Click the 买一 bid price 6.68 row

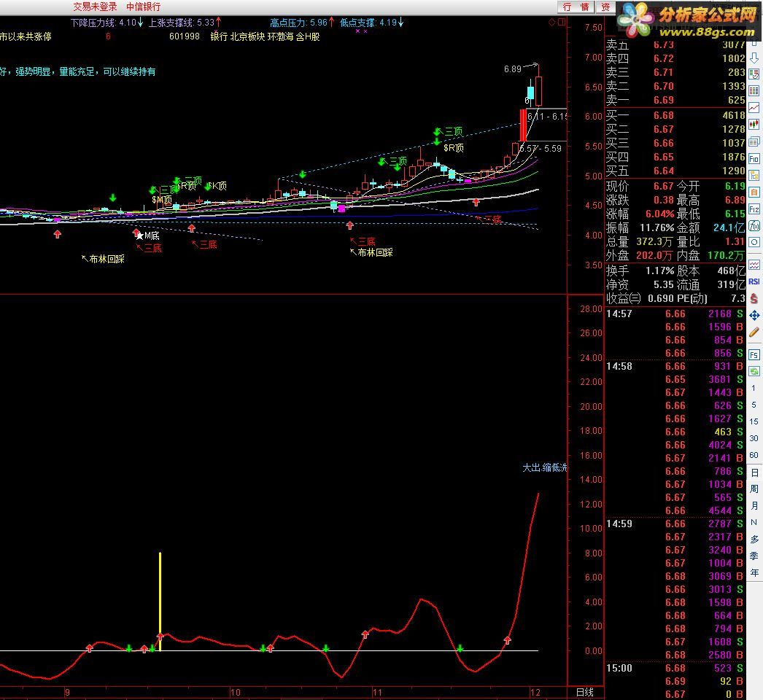[x=675, y=116]
